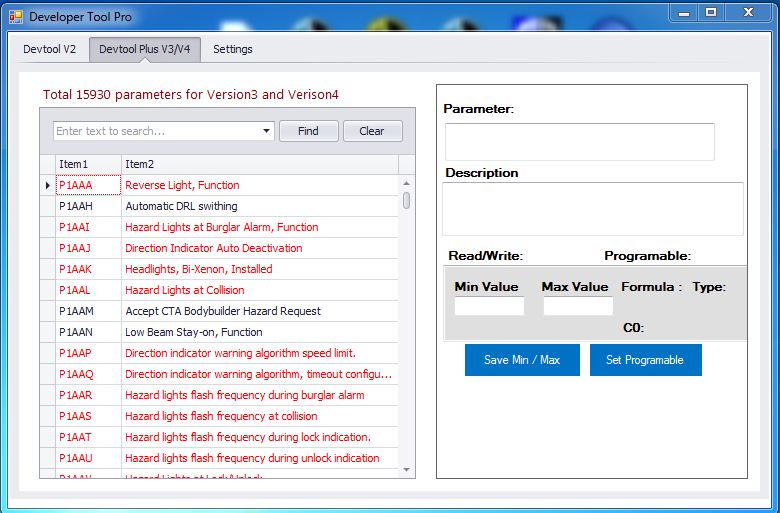Select the P1AAM cell
The width and height of the screenshot is (780, 513).
(x=88, y=311)
